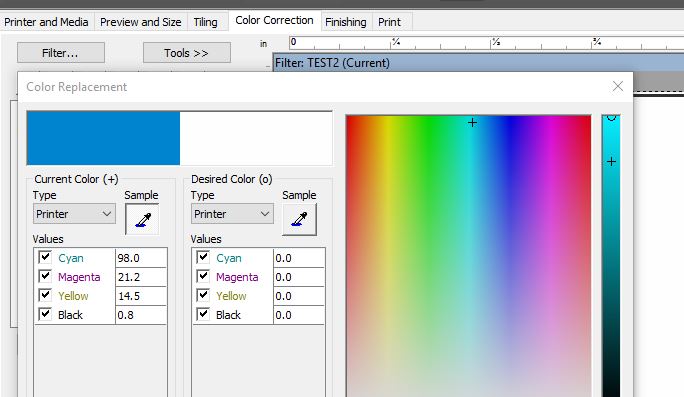Viewport: 684px width, 397px height.
Task: Toggle the Current Color Black checkbox
Action: (45, 314)
